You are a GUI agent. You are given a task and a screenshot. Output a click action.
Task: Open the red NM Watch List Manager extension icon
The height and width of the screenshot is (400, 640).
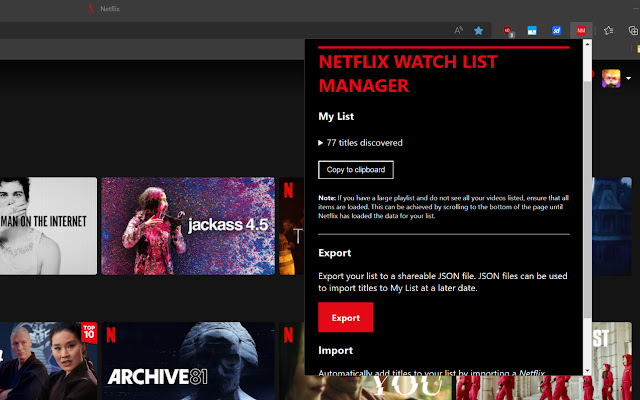[x=580, y=30]
